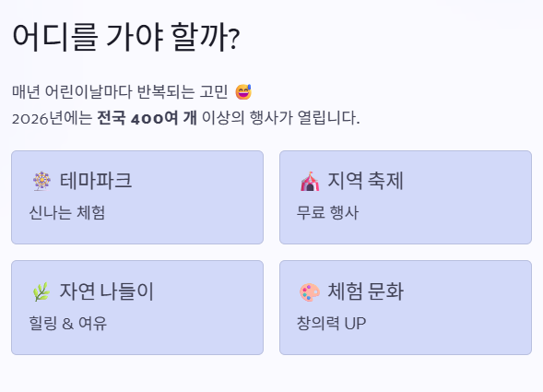Screen dimensions: 543x392
Task: Click the leaf icon for 자연 나들이
Action: coord(41,291)
